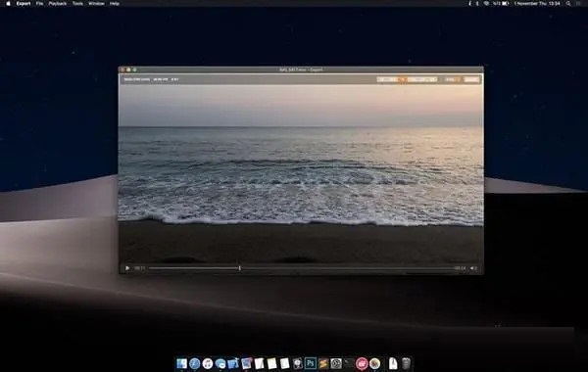Click the Wi-Fi status icon
Image resolution: width=588 pixels, height=372 pixels.
click(x=486, y=3)
